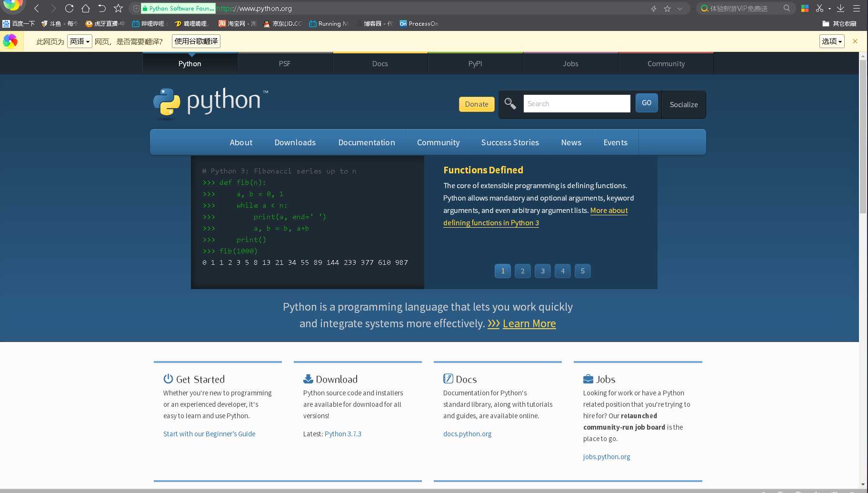
Task: Open the Downloads navigation menu
Action: click(295, 142)
